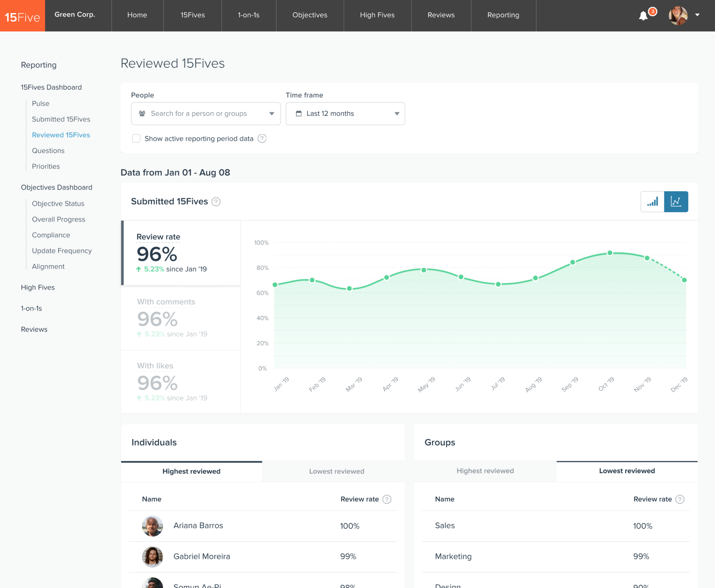Open Update Frequency in sidebar

(x=62, y=251)
